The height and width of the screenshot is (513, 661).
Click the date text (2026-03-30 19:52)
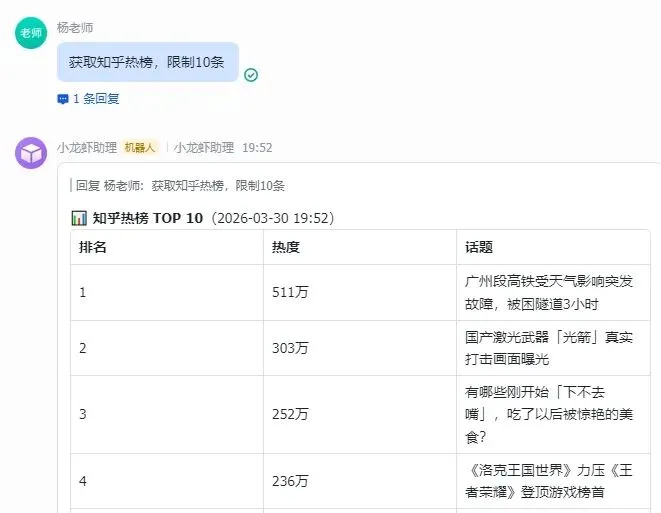(273, 218)
